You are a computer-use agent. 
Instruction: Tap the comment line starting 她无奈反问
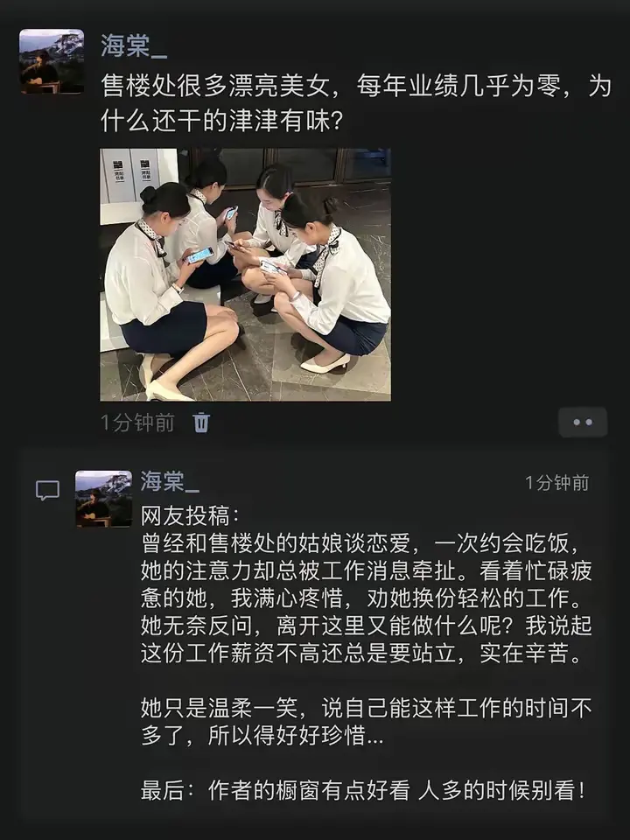tap(366, 625)
